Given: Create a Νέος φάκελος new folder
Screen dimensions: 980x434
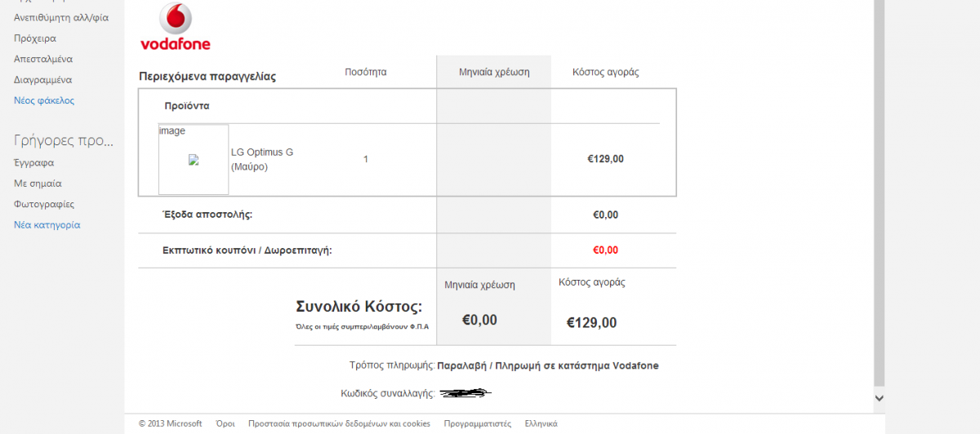Looking at the screenshot, I should [44, 101].
